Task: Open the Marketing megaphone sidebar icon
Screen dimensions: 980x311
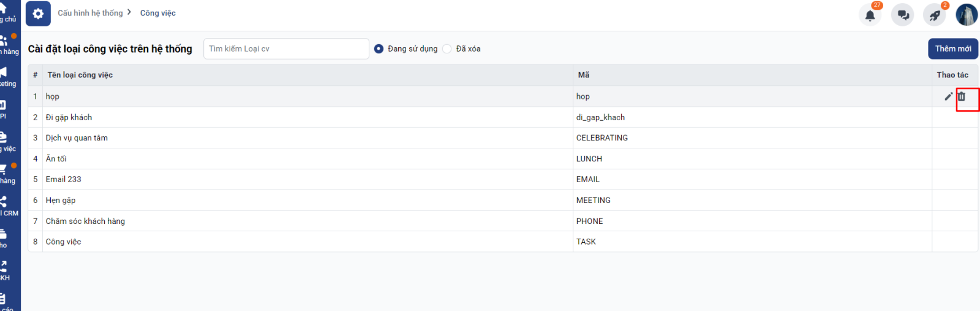Action: click(4, 73)
